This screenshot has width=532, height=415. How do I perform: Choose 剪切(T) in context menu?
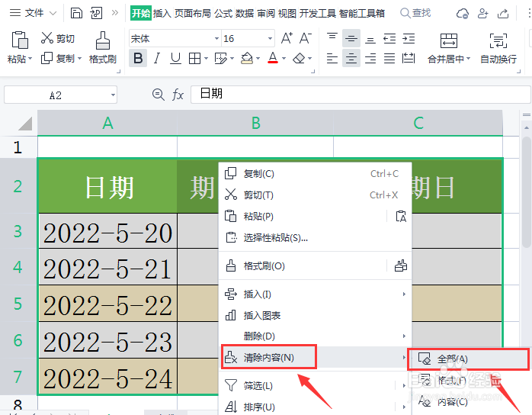point(315,195)
